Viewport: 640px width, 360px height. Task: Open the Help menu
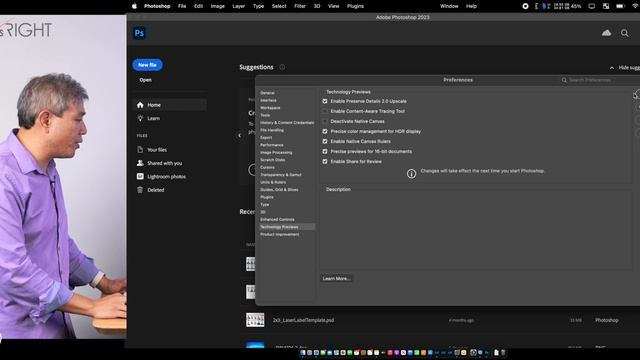tap(471, 6)
